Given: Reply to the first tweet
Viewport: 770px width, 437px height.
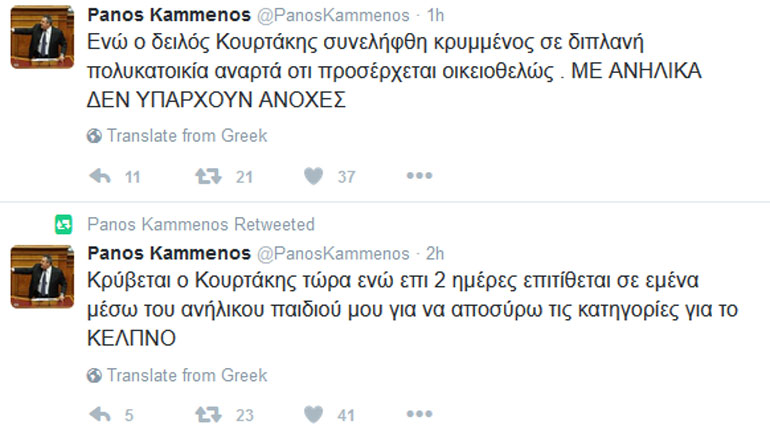Looking at the screenshot, I should point(100,177).
